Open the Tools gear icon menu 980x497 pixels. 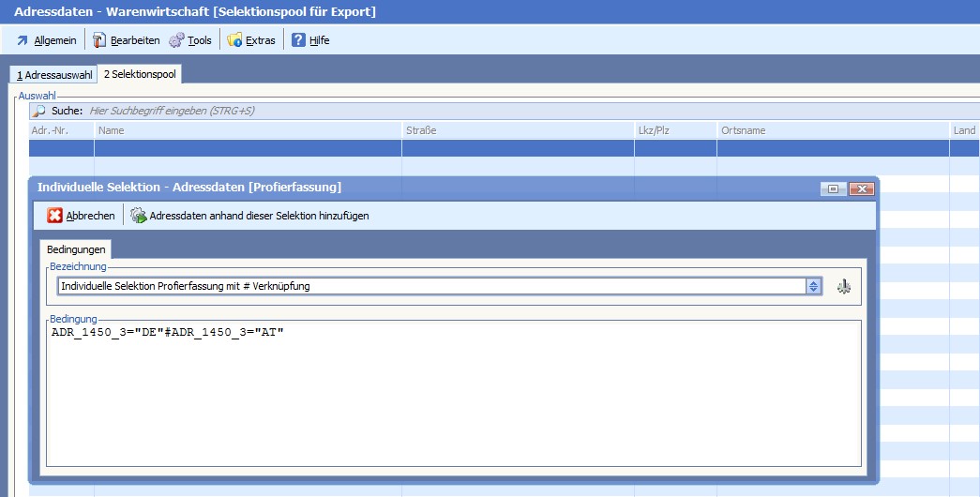[x=176, y=40]
